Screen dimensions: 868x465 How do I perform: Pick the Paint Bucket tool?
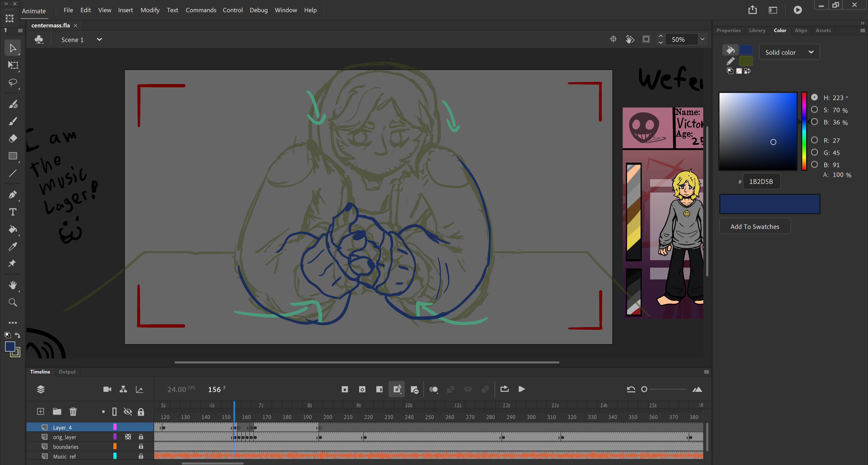coord(13,229)
